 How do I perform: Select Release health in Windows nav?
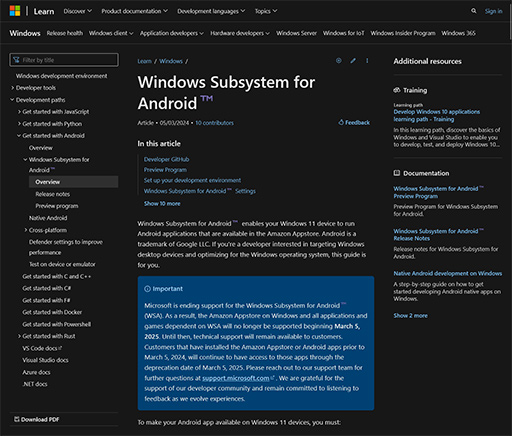tap(65, 33)
